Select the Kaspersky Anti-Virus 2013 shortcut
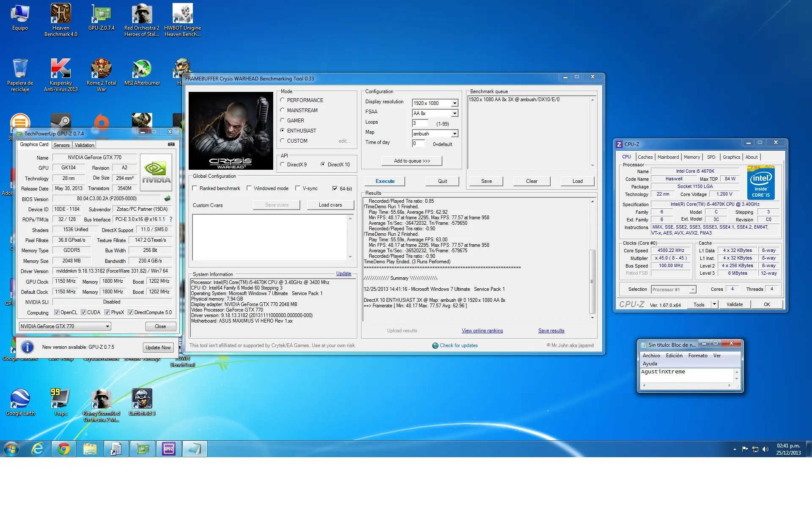The image size is (812, 508). click(61, 75)
